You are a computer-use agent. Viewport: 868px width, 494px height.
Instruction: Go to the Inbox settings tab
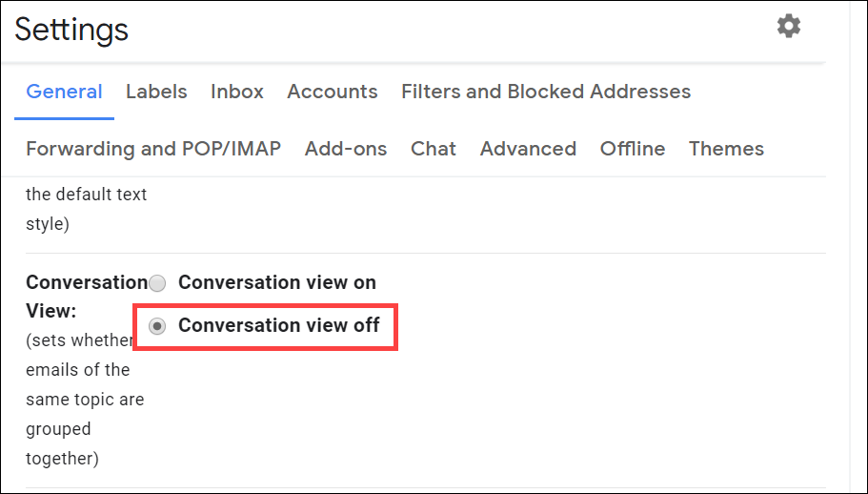point(237,92)
